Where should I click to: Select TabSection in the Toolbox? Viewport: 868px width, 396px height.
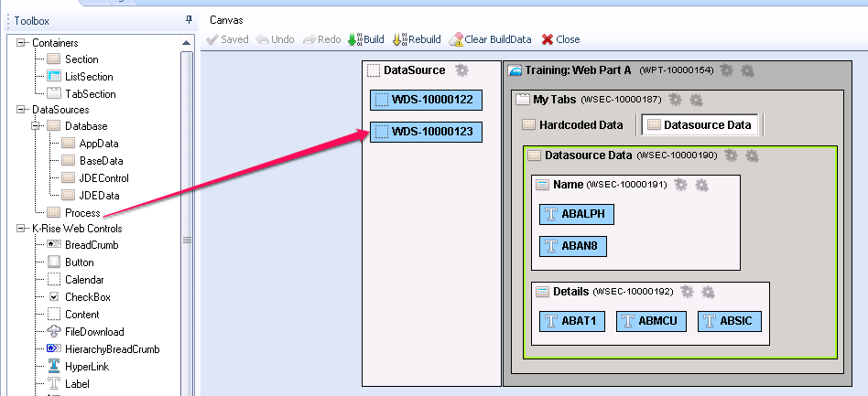(x=81, y=94)
